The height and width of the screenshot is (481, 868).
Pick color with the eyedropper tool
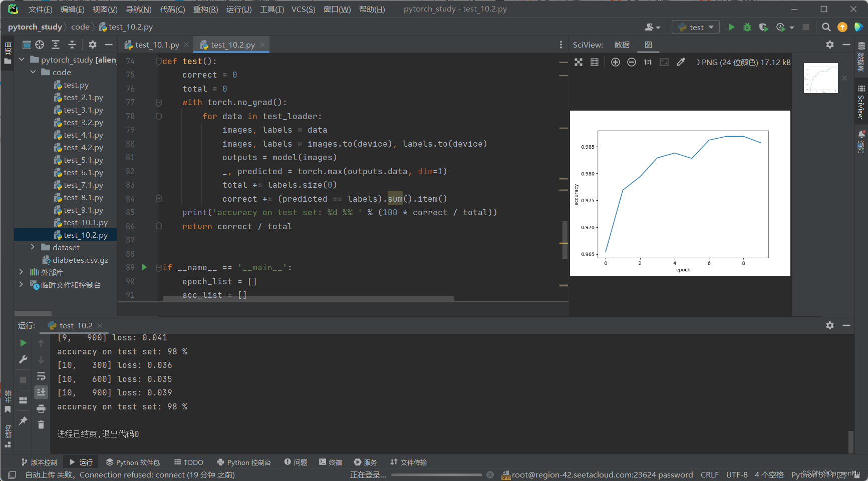tap(680, 62)
